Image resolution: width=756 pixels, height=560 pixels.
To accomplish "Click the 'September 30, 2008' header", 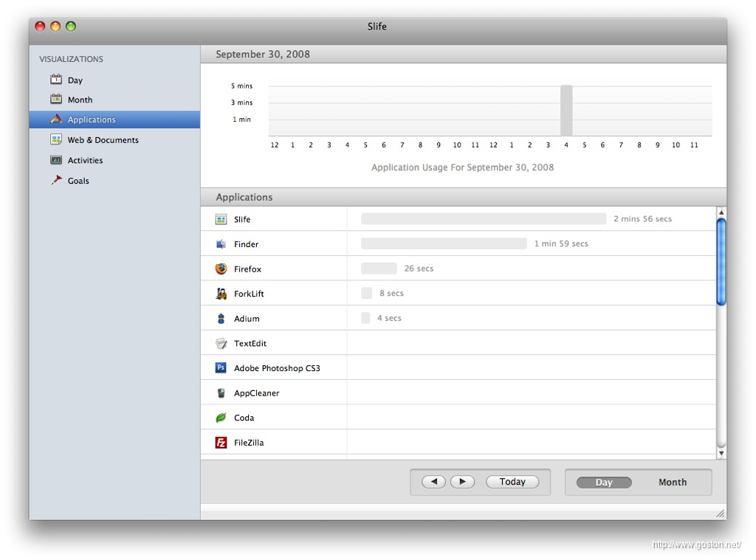I will pos(263,55).
